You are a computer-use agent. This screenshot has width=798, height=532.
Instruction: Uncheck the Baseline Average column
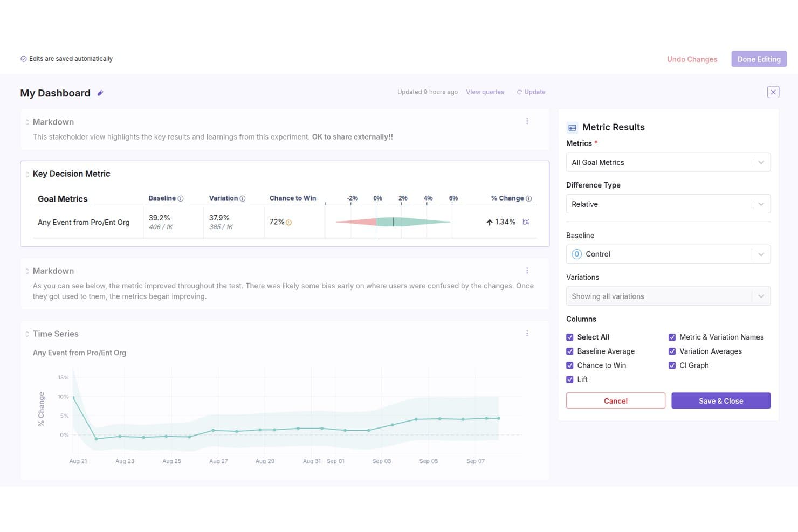[569, 351]
